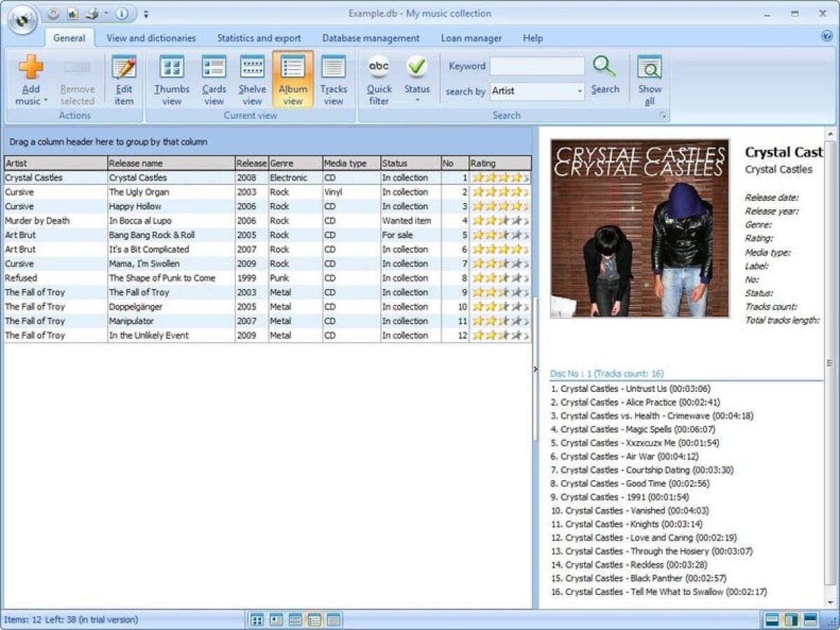Open the Statistics and export tab
The height and width of the screenshot is (630, 840).
[259, 38]
